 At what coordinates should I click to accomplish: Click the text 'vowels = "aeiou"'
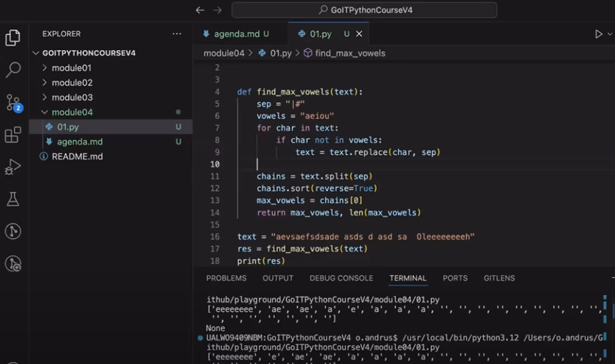click(x=295, y=116)
